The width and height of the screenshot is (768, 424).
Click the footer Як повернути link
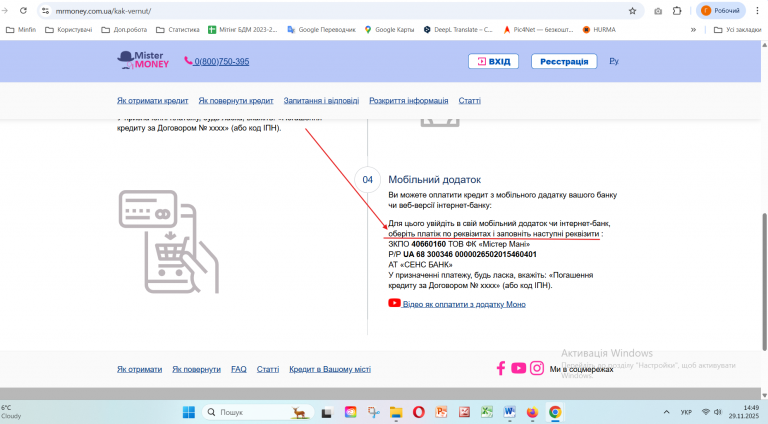coord(196,369)
